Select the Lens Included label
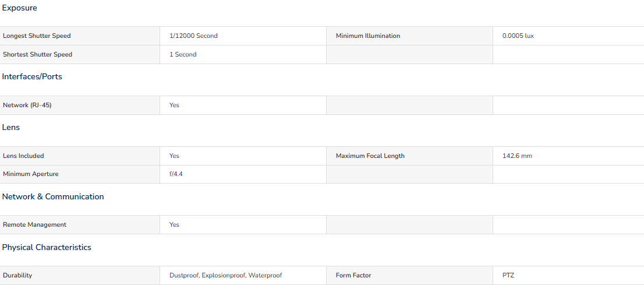Screen dimensions: 644x285 23,156
